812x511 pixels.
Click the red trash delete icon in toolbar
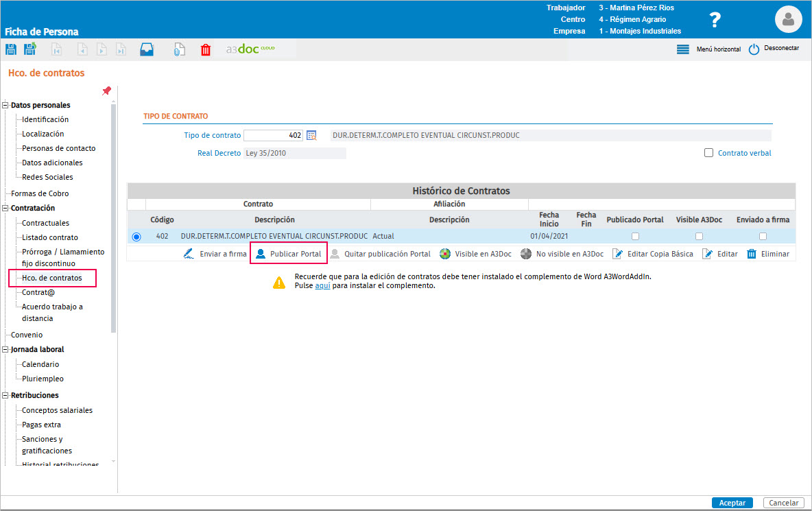click(x=206, y=49)
